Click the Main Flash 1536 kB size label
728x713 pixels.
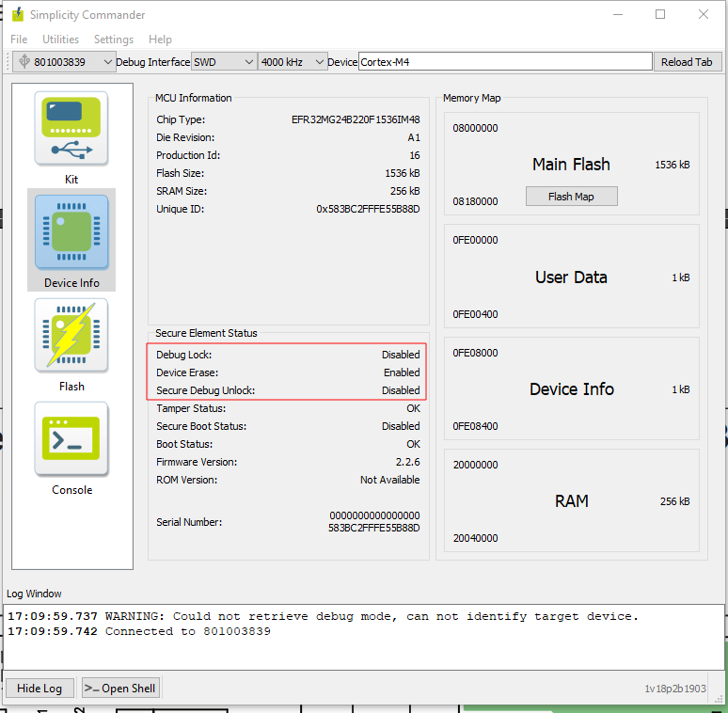click(673, 165)
